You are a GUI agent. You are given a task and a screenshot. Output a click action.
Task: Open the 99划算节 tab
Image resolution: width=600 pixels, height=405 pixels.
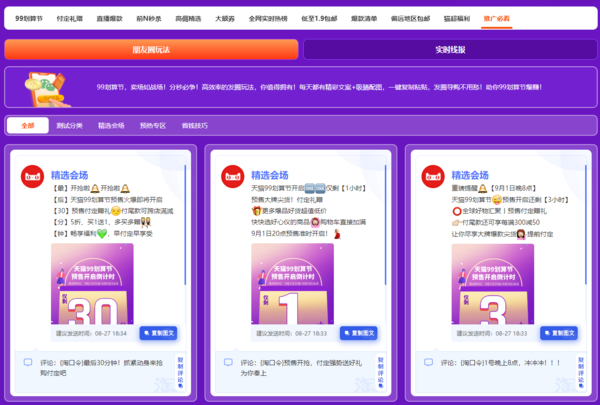pos(29,18)
